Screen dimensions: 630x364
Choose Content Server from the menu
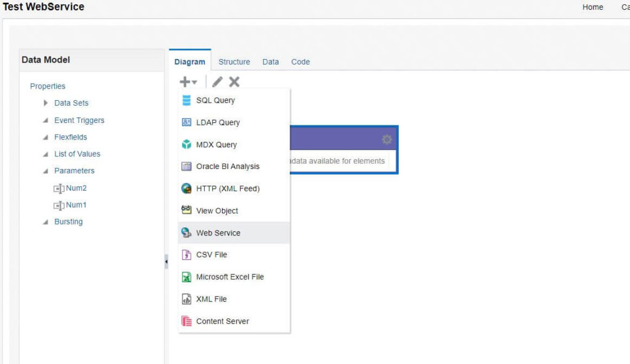(234, 321)
